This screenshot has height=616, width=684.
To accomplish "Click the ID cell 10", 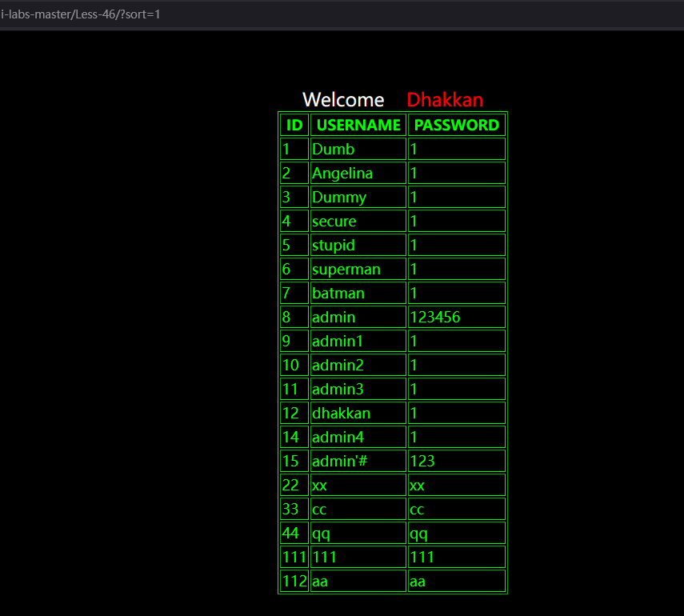I will (294, 365).
